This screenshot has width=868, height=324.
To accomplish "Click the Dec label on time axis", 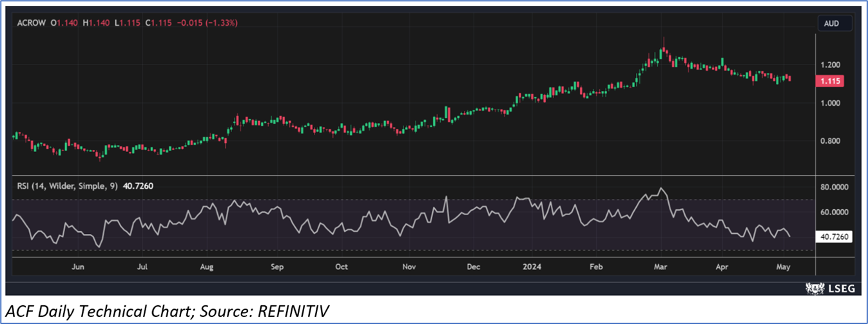I will (x=474, y=266).
